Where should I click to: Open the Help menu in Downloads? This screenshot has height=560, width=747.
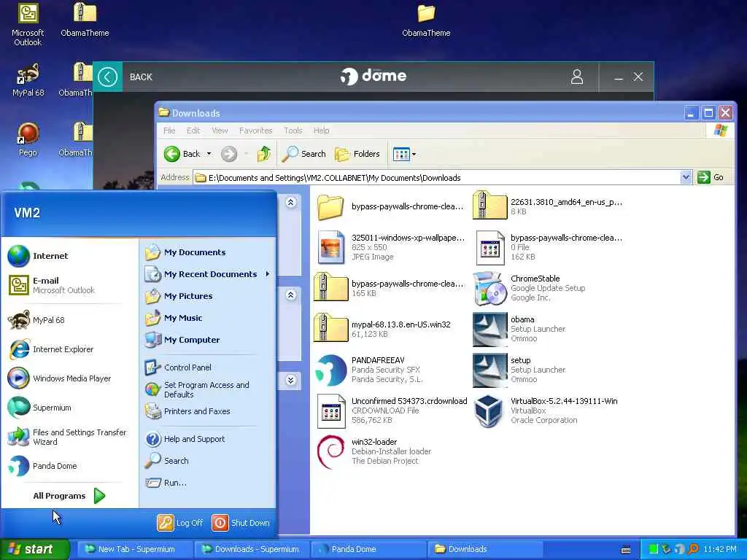[x=321, y=131]
